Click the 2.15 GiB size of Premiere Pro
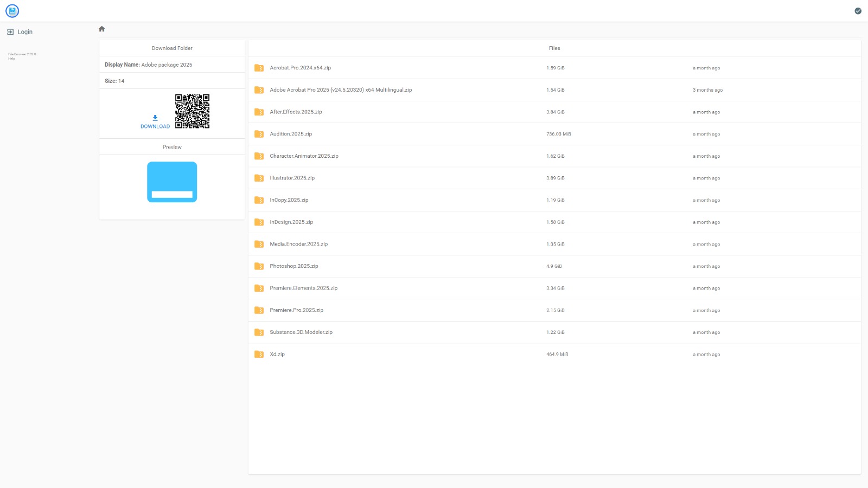Viewport: 868px width, 488px height. (x=556, y=310)
